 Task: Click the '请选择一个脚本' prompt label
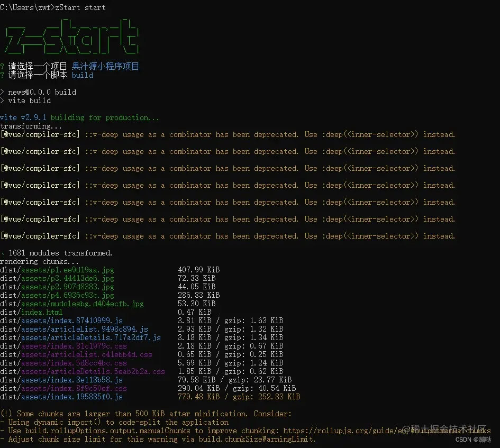coord(38,75)
